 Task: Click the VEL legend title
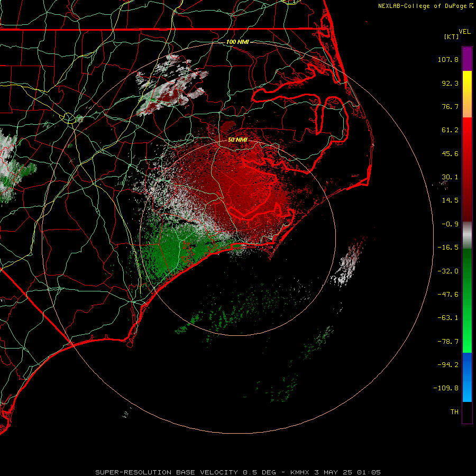[x=464, y=32]
